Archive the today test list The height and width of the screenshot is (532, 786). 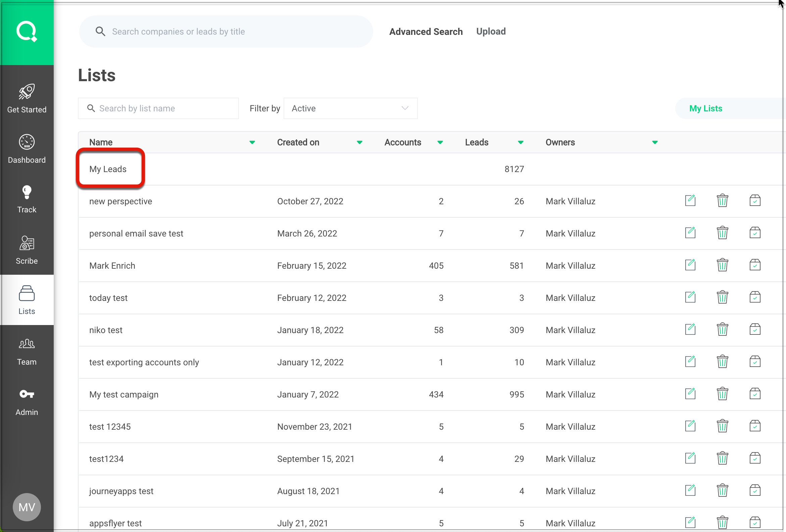754,297
